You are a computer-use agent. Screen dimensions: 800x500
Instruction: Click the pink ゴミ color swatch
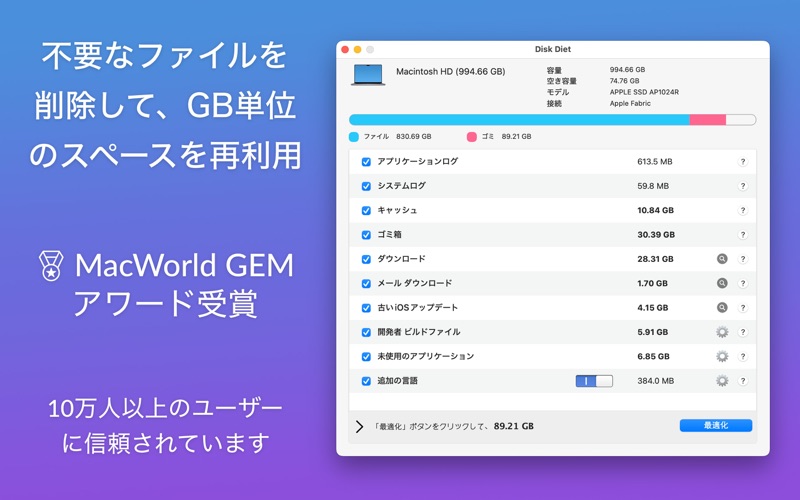click(471, 137)
